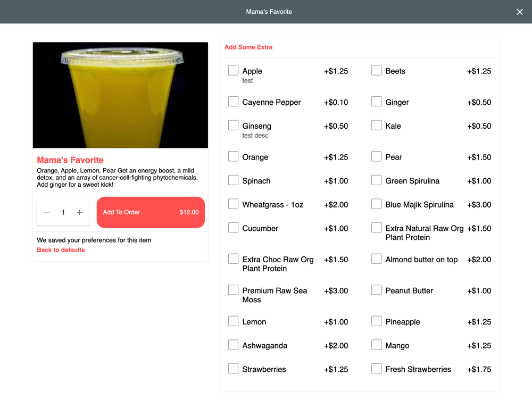Close the Mama's Favorite dialog
532x399 pixels.
tap(519, 12)
